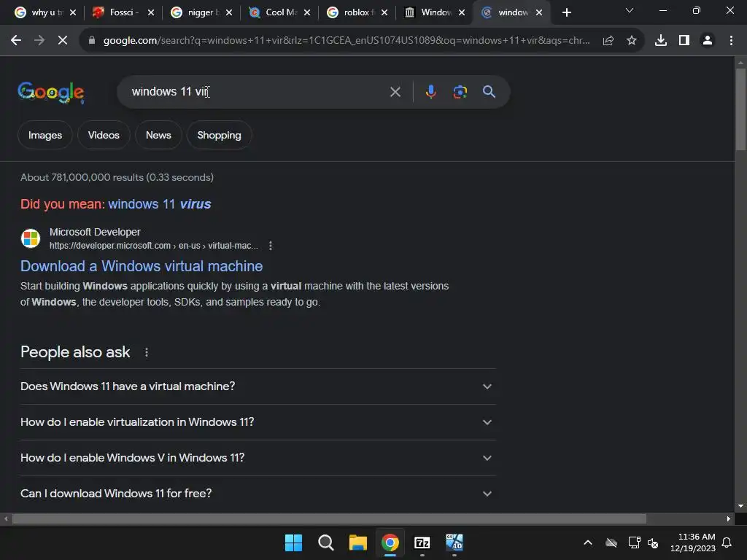Click the Chrome taskbar icon
This screenshot has height=560, width=747.
pyautogui.click(x=390, y=542)
